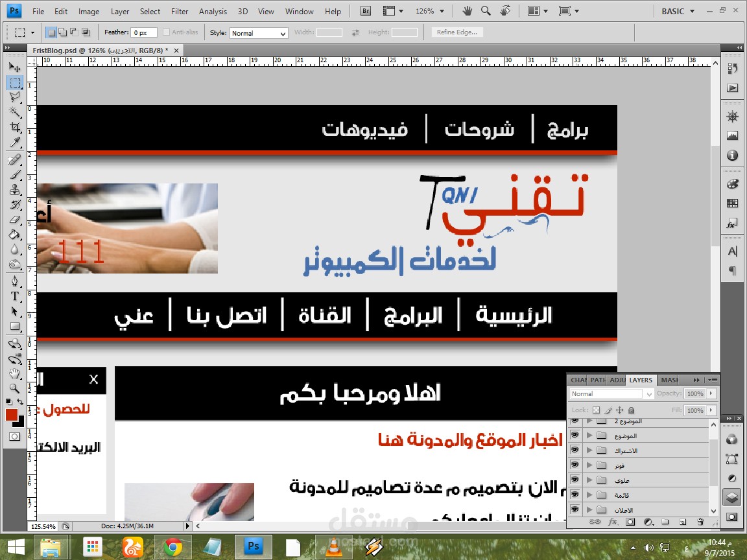This screenshot has width=747, height=560.
Task: Select the Clone Stamp tool
Action: [x=15, y=189]
